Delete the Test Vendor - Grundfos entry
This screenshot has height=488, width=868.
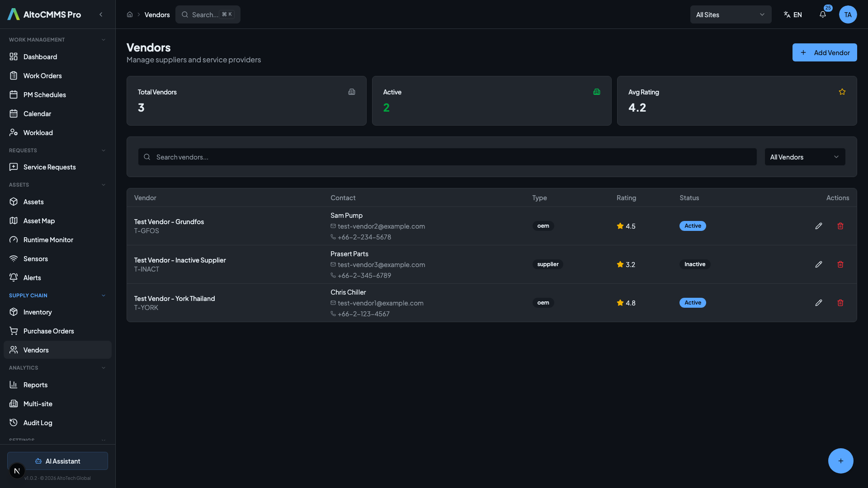click(x=840, y=226)
